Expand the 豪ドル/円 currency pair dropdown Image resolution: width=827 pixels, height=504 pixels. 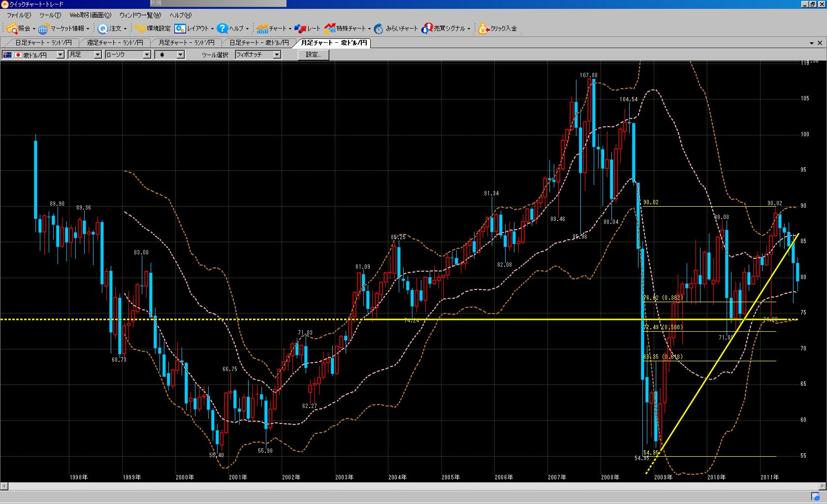[x=60, y=55]
